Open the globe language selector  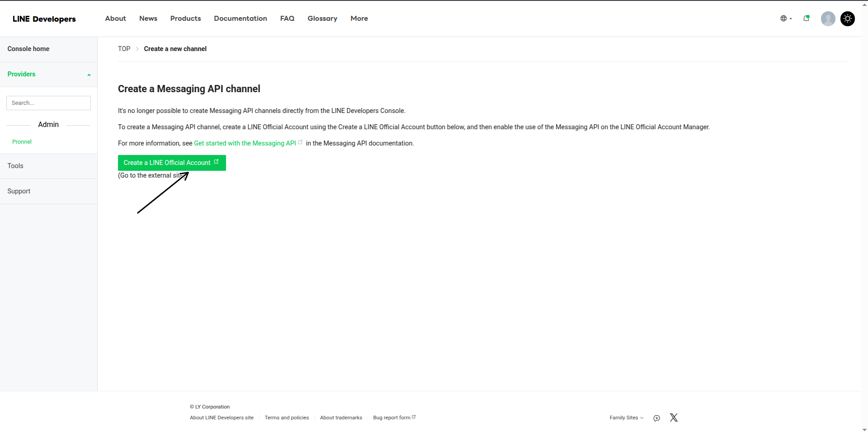[786, 19]
